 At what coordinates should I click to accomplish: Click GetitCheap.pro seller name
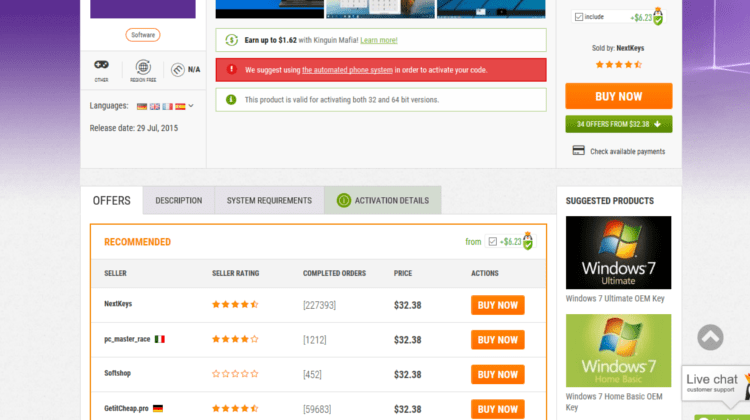[126, 409]
